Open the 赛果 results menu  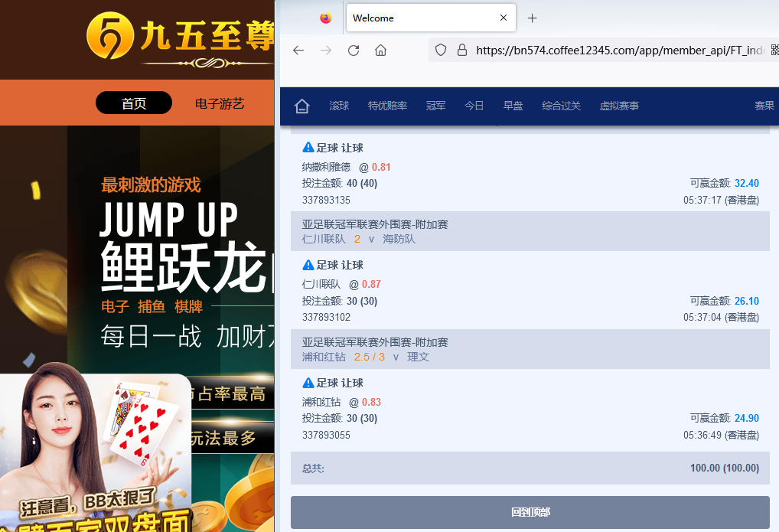(764, 106)
